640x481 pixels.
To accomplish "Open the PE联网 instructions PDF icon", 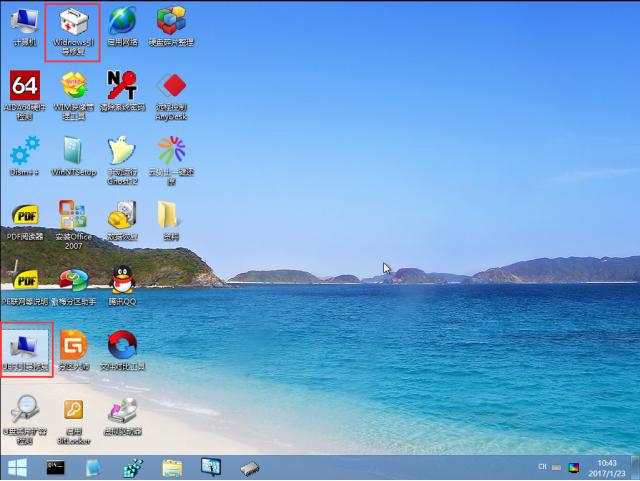I will coord(25,286).
